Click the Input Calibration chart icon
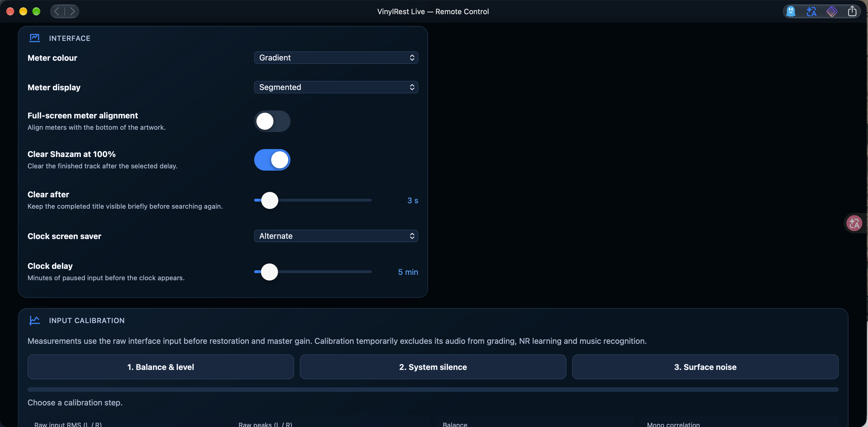 pos(34,321)
